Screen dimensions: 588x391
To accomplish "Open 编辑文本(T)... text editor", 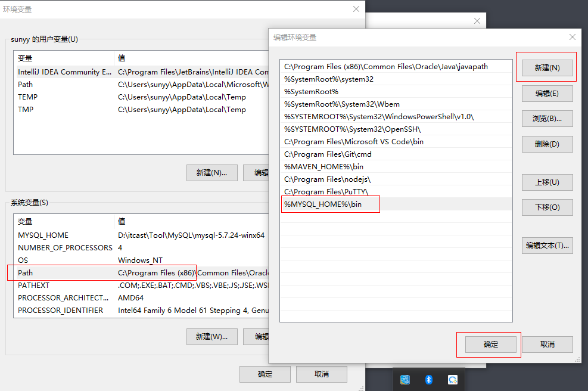I will pos(547,246).
